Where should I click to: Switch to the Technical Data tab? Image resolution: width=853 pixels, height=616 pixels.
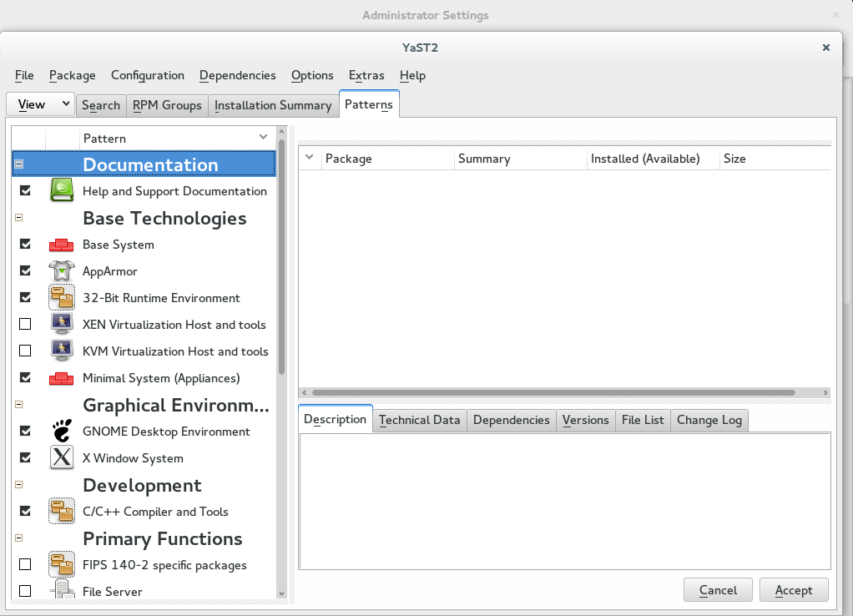pyautogui.click(x=419, y=420)
